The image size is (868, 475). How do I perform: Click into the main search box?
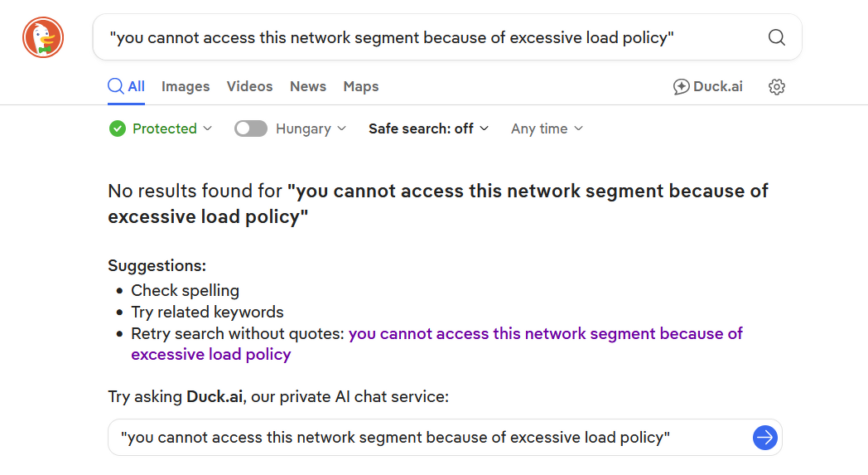430,37
